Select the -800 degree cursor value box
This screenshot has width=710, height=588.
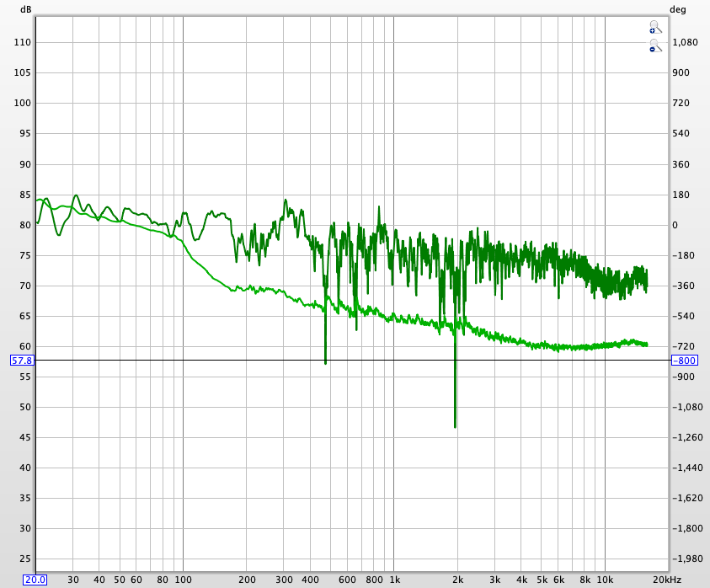click(x=684, y=361)
